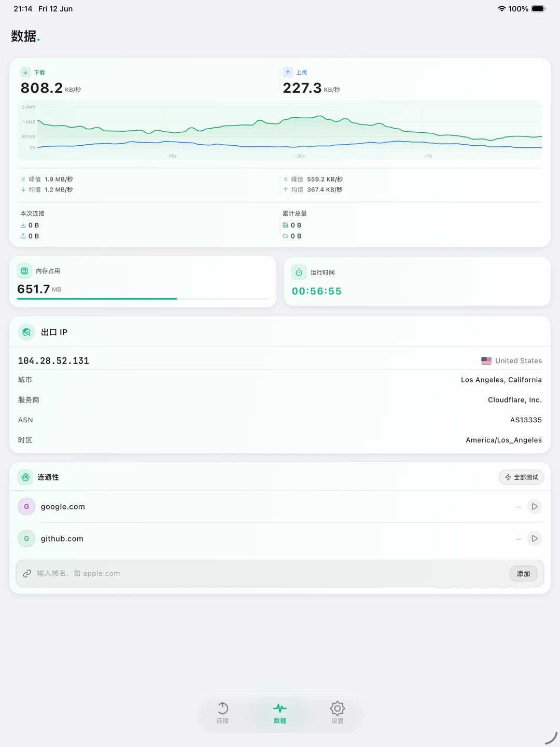Click the 累计总量 label
Screen dimensions: 560x747
pos(295,213)
